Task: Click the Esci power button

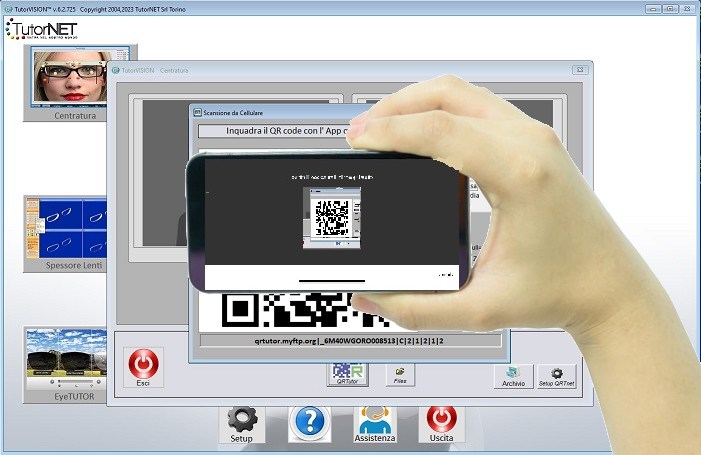Action: (x=144, y=367)
